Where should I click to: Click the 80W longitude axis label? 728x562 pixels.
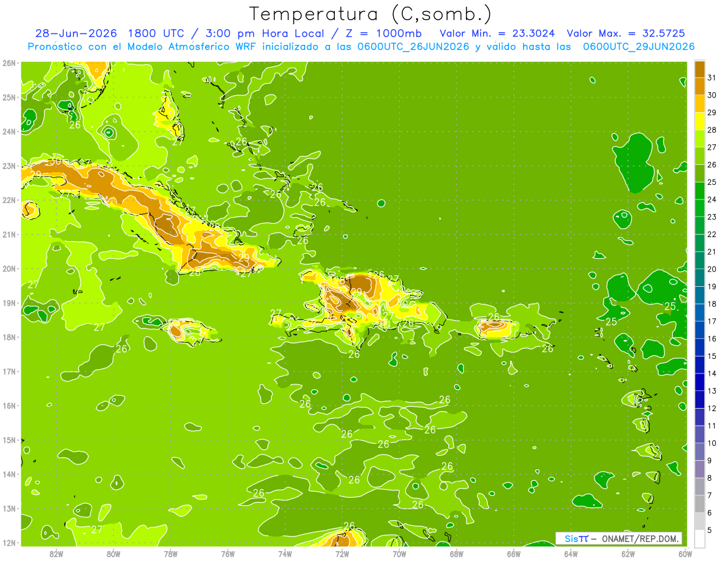coord(113,553)
